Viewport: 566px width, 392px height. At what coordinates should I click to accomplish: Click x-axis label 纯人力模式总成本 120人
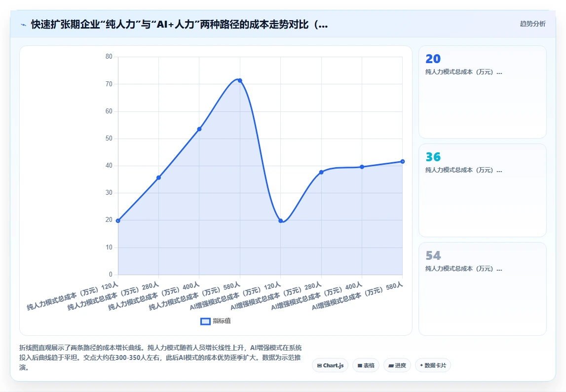[x=73, y=296]
